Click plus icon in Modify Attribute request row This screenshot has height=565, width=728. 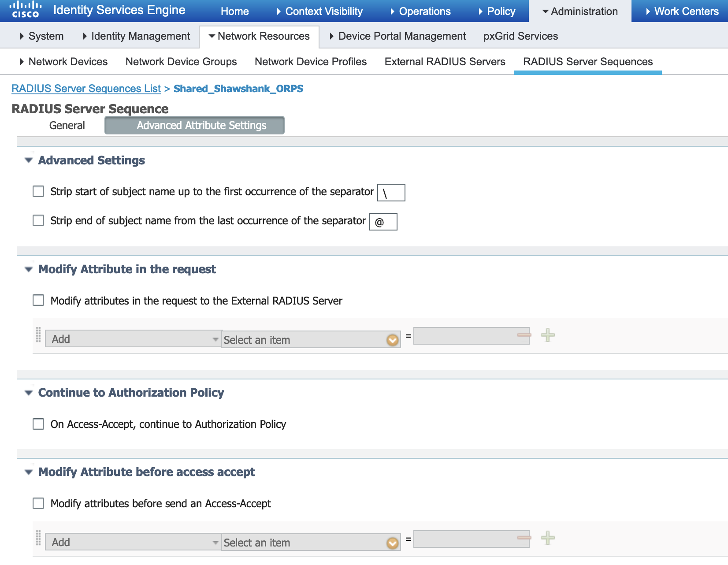click(x=547, y=335)
